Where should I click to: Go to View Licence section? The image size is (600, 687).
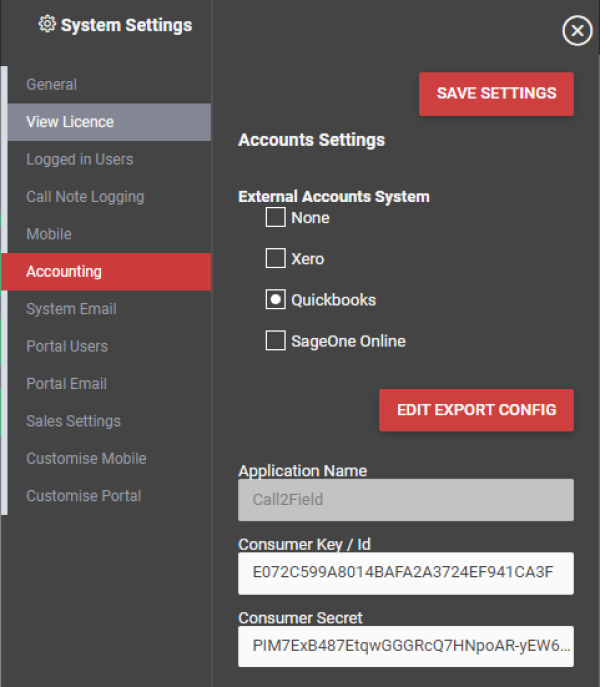click(109, 122)
